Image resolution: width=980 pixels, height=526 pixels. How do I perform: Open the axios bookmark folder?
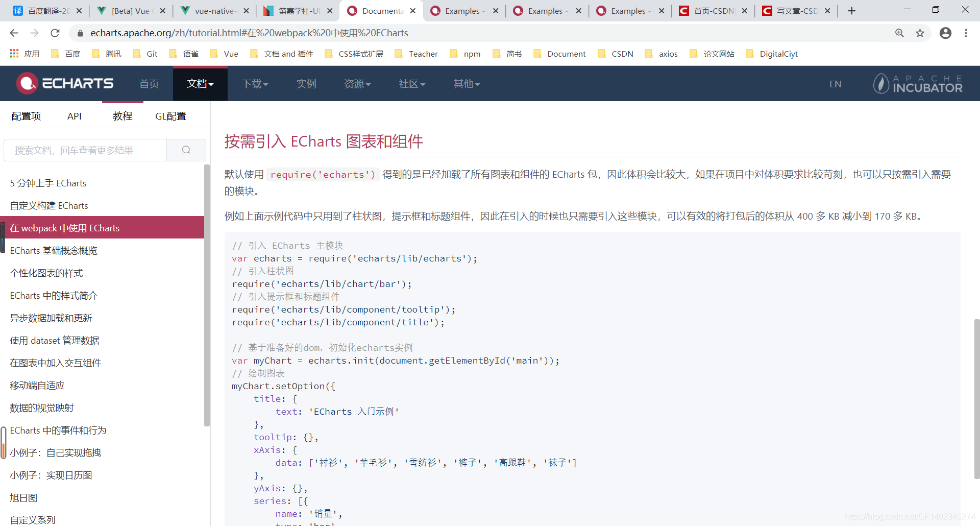point(661,54)
